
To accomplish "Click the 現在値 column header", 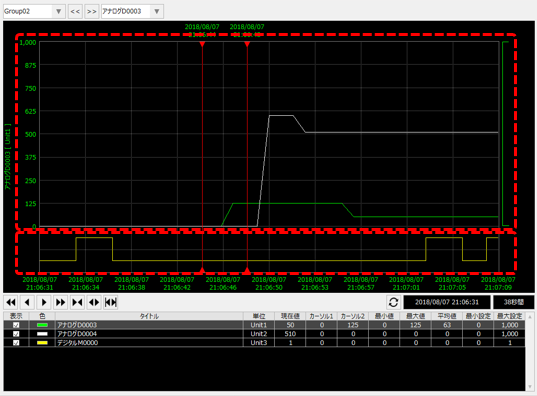I will [x=290, y=316].
